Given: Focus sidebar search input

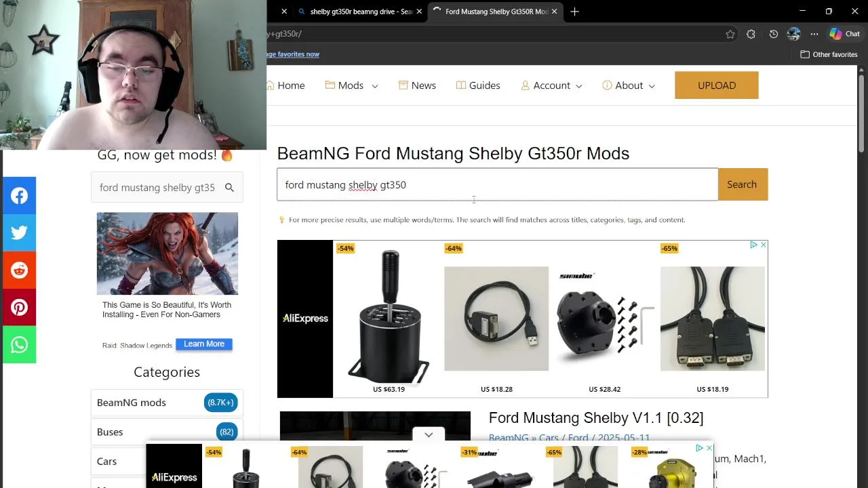Looking at the screenshot, I should coord(157,188).
